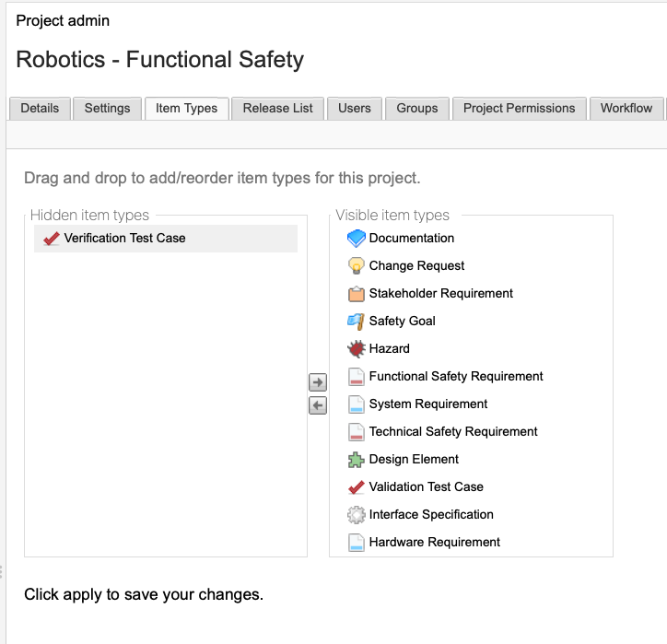The width and height of the screenshot is (667, 644).
Task: Select the Item Types tab
Action: coord(187,109)
